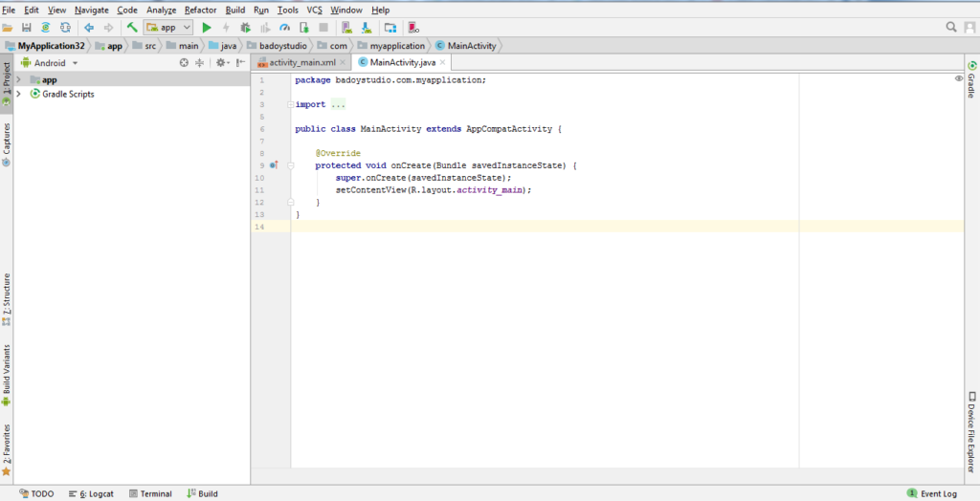Click the green Run app button
Viewport: 980px width, 501px height.
pyautogui.click(x=207, y=28)
